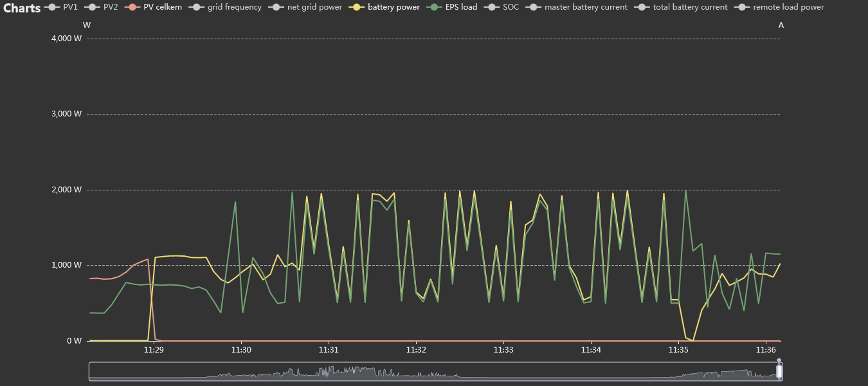Click the 2,000 W axis label

pos(66,190)
